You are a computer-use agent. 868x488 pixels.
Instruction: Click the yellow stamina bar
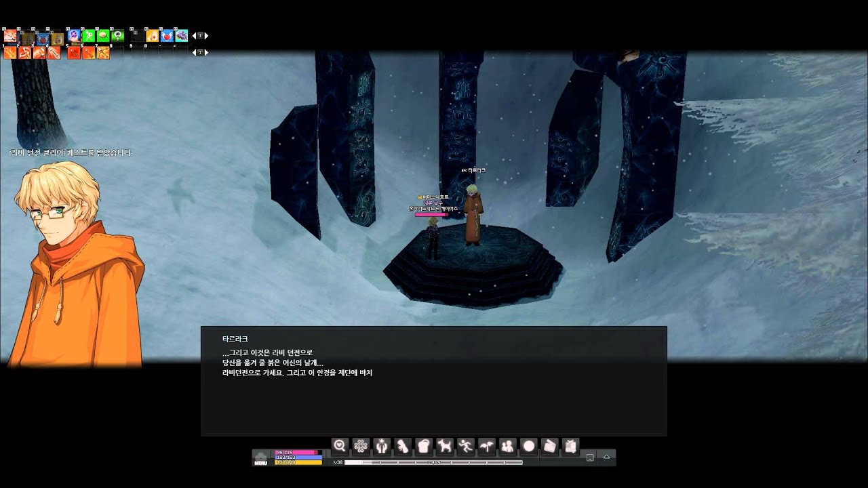pyautogui.click(x=298, y=462)
